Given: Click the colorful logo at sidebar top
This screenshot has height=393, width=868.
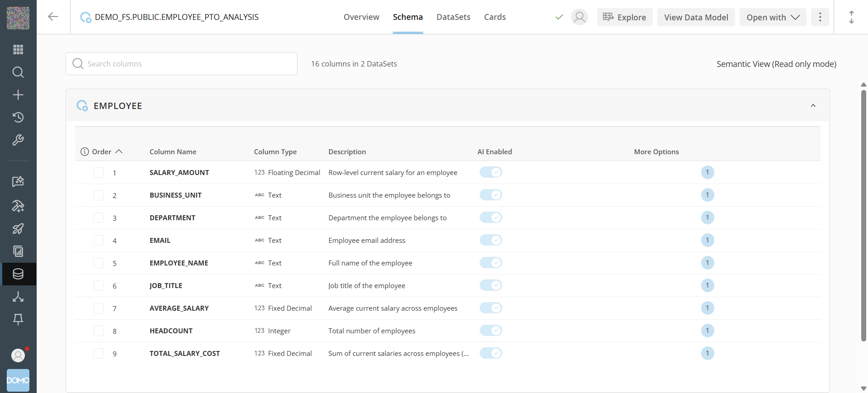Looking at the screenshot, I should [x=18, y=18].
